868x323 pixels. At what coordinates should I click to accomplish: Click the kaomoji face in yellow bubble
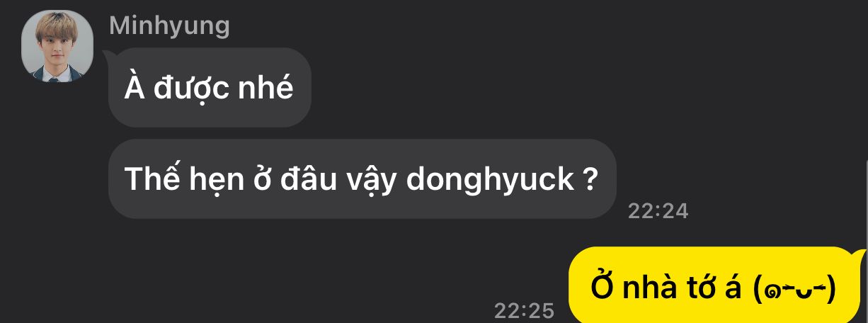pos(796,288)
